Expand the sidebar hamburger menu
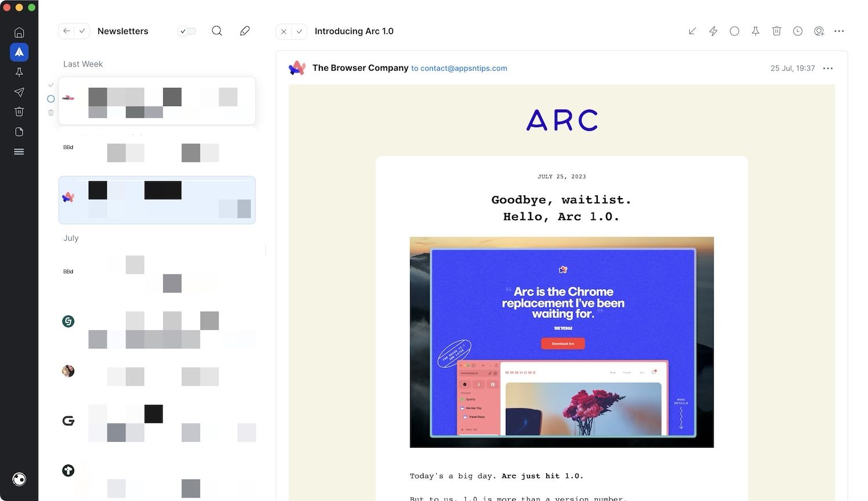The height and width of the screenshot is (501, 868). pos(19,152)
